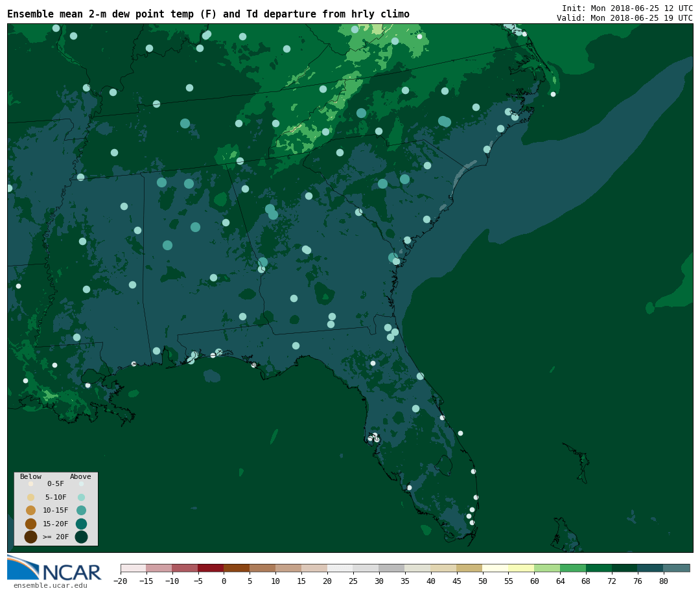Image resolution: width=700 pixels, height=593 pixels.
Task: Pick the Above >= 20F darkest circle
Action: (81, 537)
